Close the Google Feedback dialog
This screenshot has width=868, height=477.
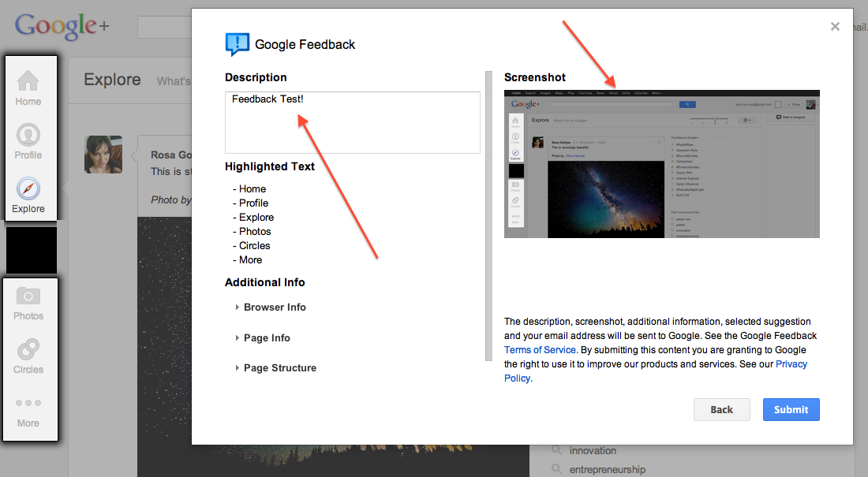point(835,27)
